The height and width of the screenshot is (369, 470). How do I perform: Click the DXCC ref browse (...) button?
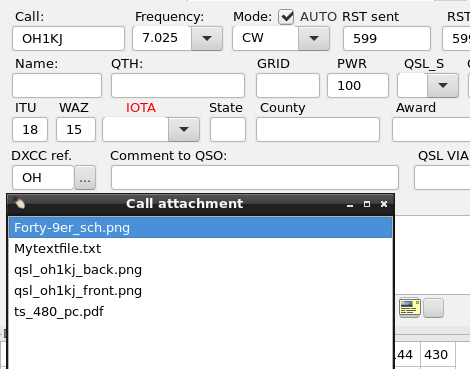pyautogui.click(x=85, y=178)
